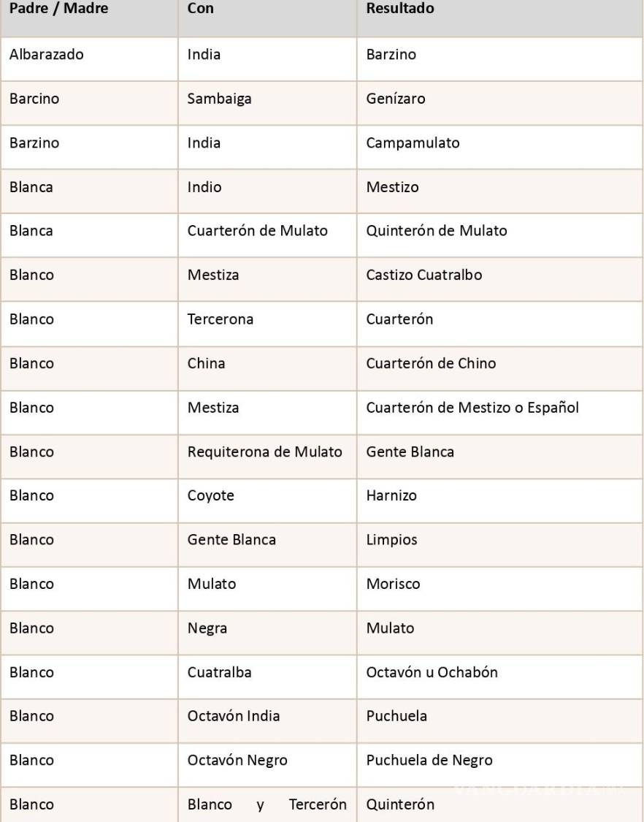
Task: Click the 'Castizo Cuatralbo' cell
Action: 424,275
